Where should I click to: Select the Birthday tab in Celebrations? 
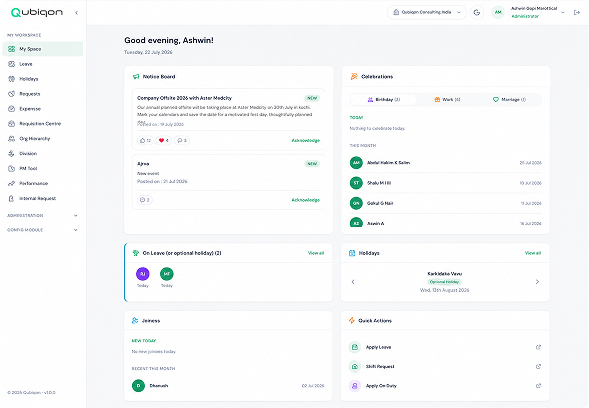(384, 100)
